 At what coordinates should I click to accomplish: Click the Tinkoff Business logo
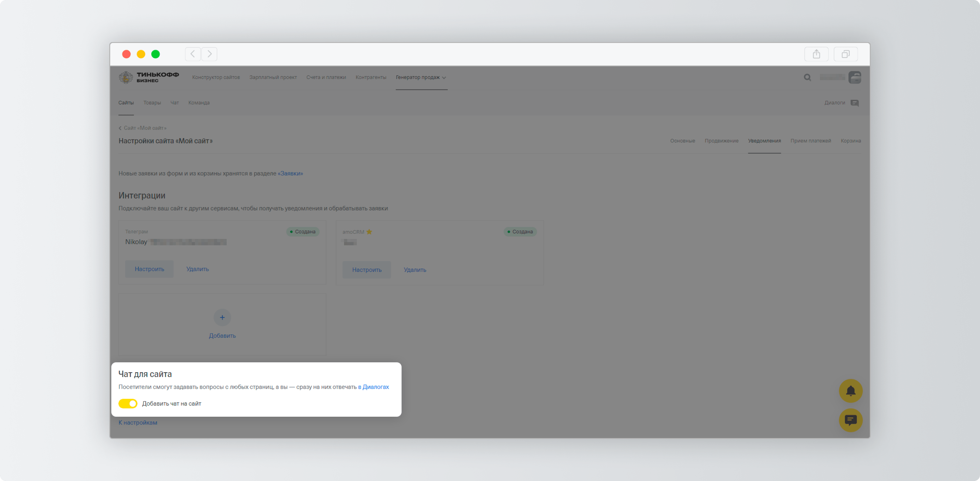coord(149,77)
